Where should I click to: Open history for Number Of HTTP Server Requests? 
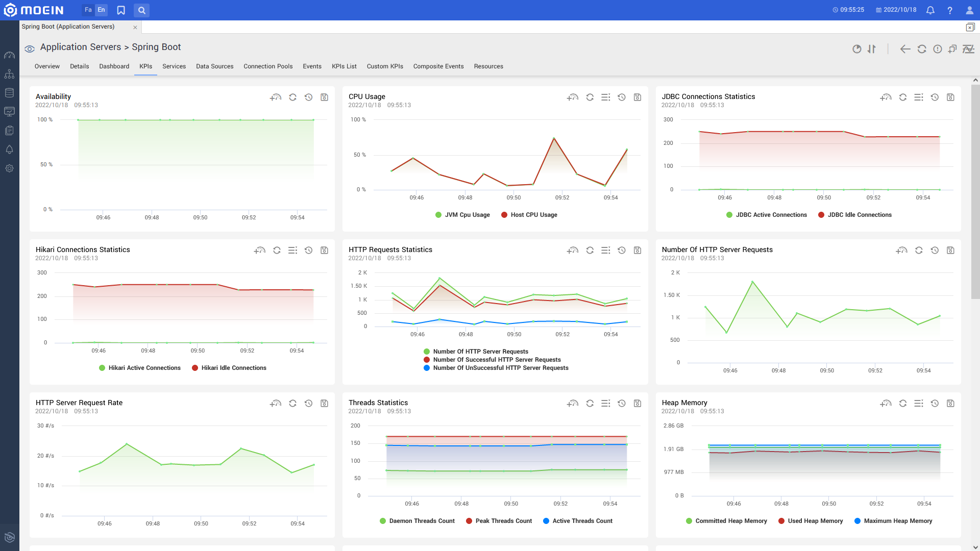coord(935,250)
